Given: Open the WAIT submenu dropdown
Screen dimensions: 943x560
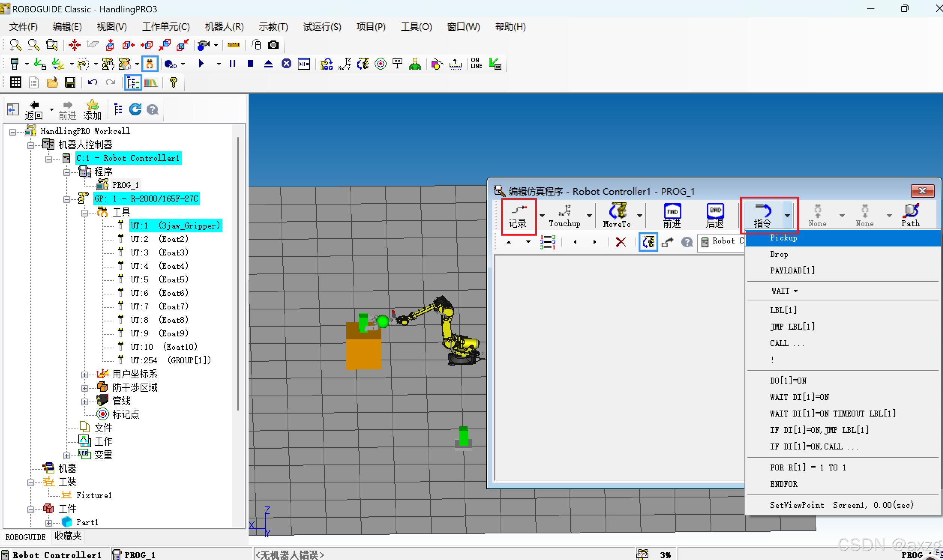Looking at the screenshot, I should [x=784, y=291].
